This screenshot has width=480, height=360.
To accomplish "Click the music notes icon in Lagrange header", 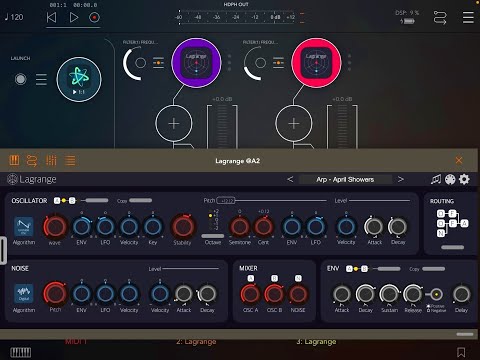I will 436,179.
